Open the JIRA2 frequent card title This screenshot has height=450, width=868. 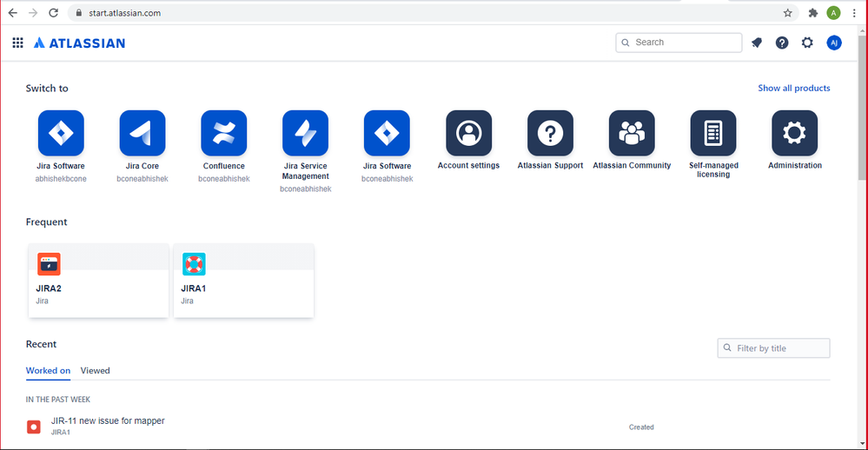pos(49,288)
